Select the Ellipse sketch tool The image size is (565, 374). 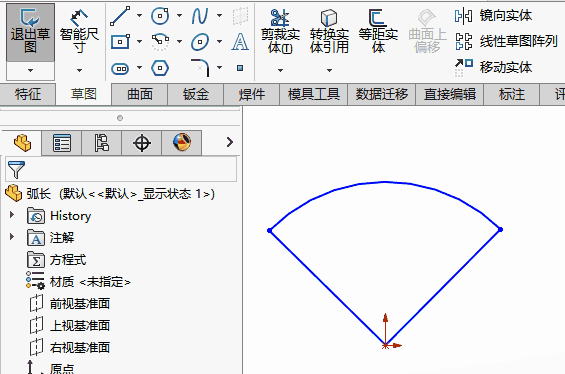click(x=200, y=42)
